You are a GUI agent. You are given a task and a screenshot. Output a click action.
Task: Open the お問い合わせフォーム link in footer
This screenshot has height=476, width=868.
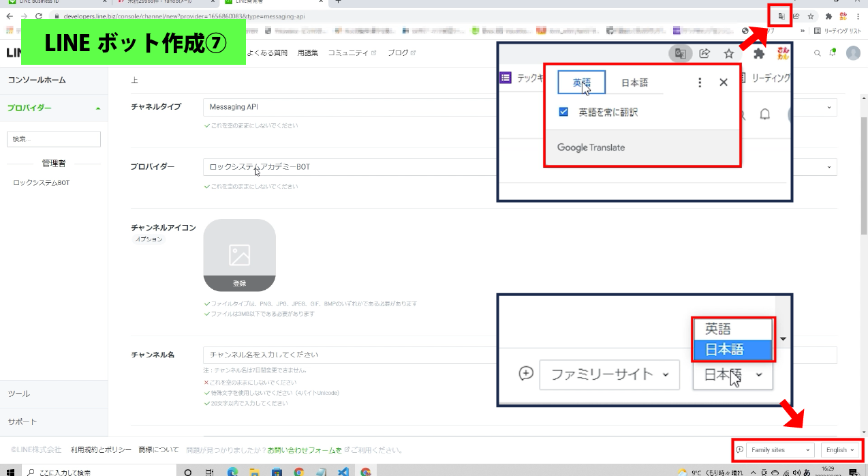pyautogui.click(x=305, y=450)
